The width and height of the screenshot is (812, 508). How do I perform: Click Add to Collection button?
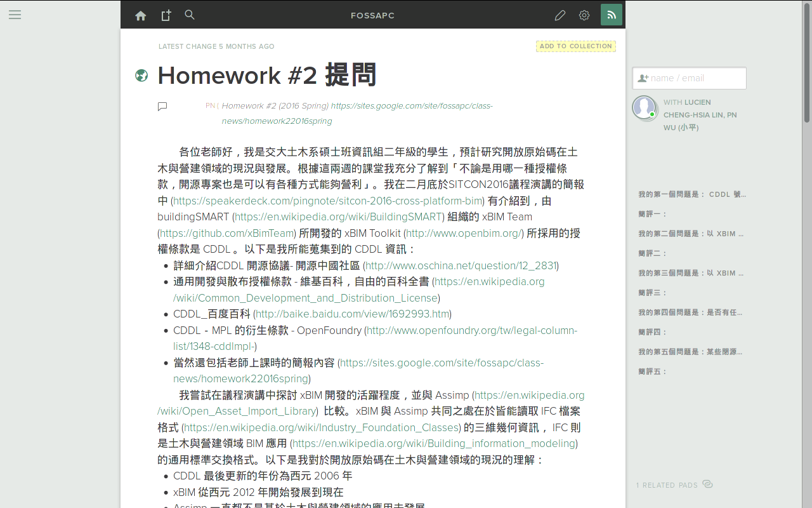[576, 46]
